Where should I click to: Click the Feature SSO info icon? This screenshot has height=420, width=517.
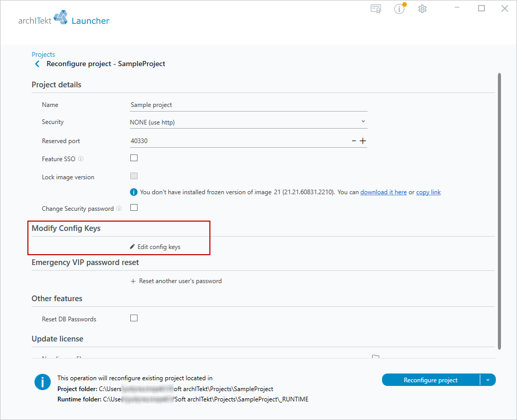[81, 159]
